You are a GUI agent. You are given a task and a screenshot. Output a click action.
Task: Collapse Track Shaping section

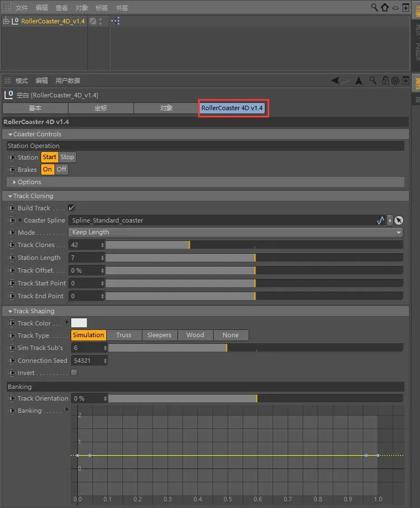click(10, 312)
